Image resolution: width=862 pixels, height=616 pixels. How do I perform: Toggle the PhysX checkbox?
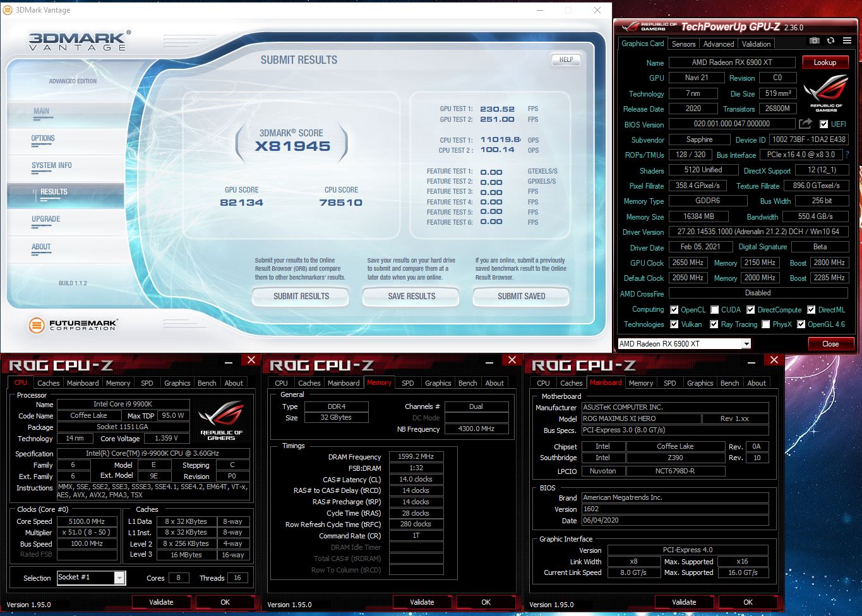click(765, 324)
